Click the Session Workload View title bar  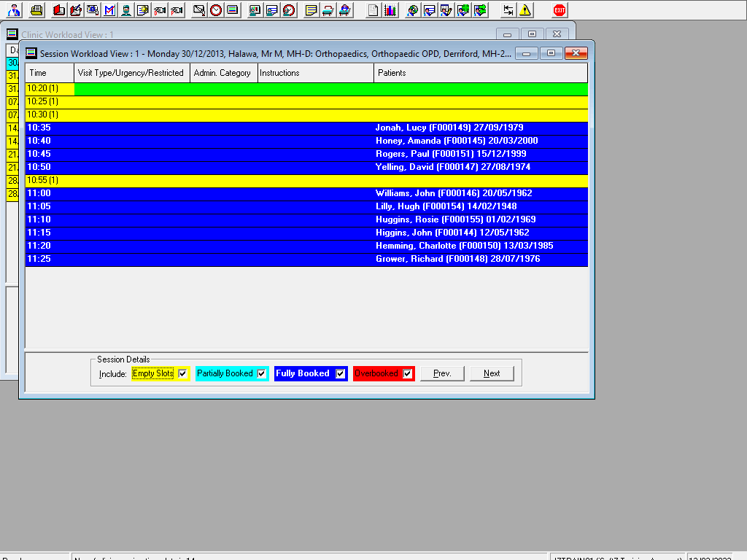click(275, 53)
